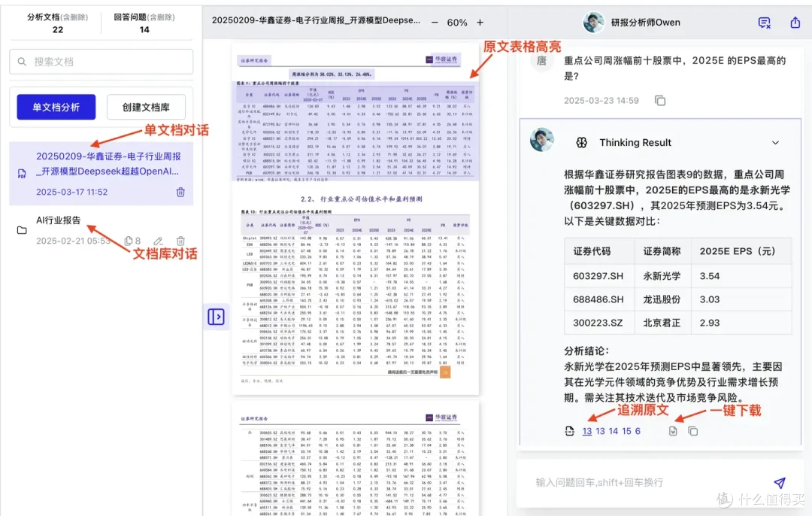The height and width of the screenshot is (516, 812).
Task: Copy the question using icon beside 2025-03-23 timestamp
Action: (x=660, y=101)
